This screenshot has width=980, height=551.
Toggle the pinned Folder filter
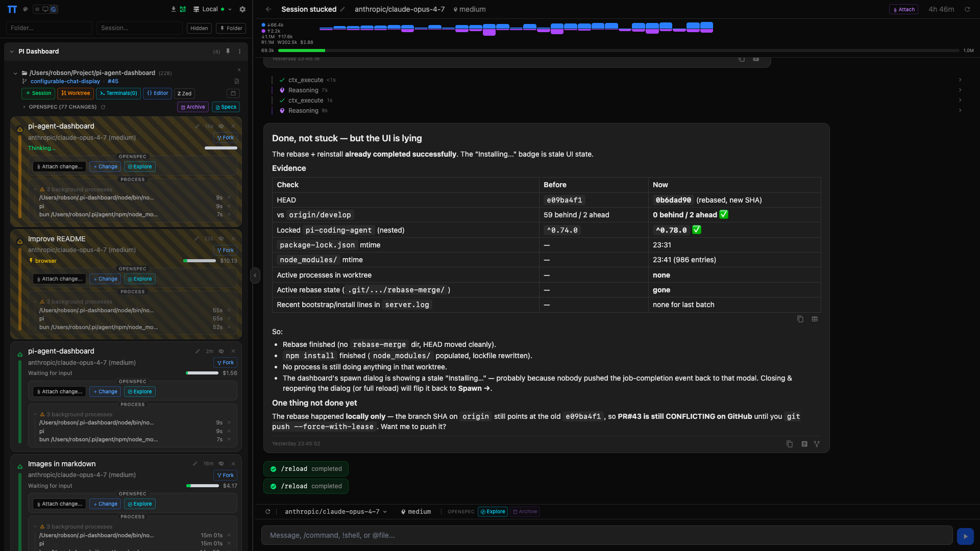[231, 29]
